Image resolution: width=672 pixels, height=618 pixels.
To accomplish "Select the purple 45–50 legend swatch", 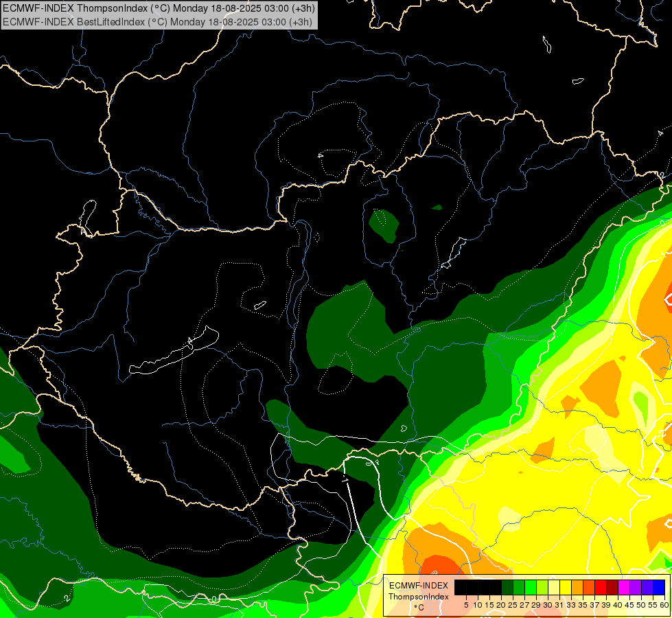I will (635, 587).
